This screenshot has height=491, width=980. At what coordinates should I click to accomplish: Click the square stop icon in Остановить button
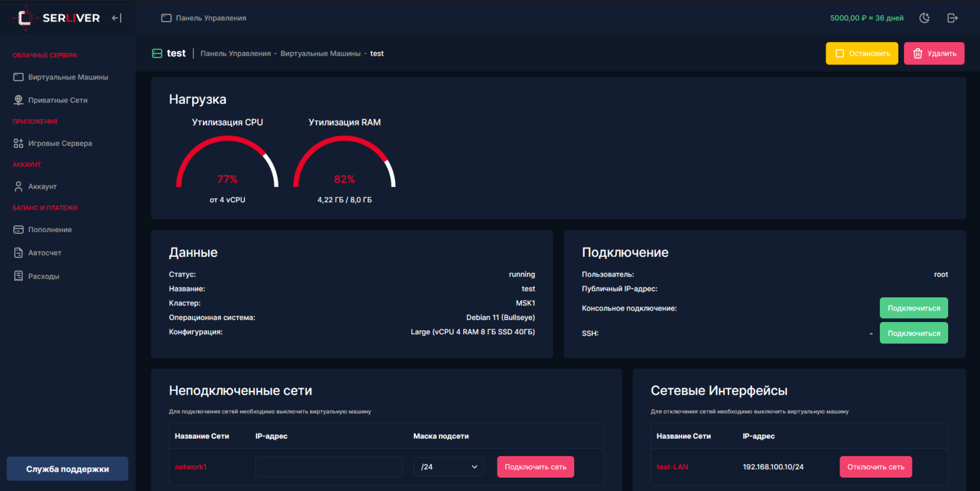pyautogui.click(x=840, y=54)
